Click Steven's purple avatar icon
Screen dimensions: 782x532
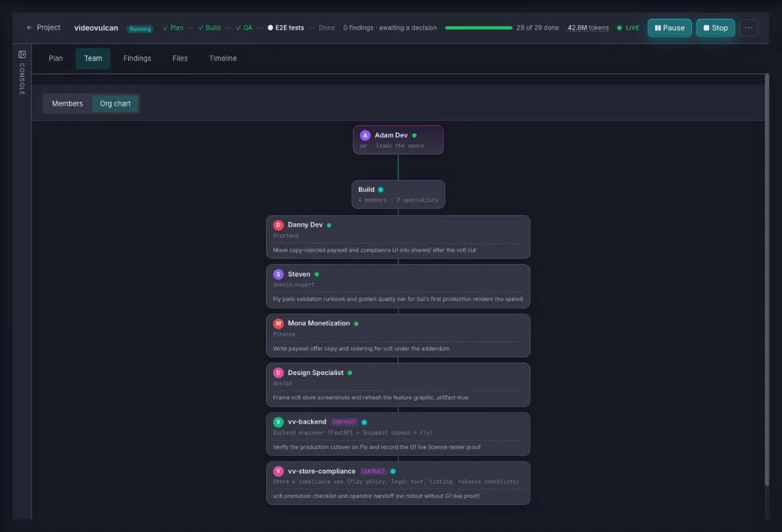[278, 275]
